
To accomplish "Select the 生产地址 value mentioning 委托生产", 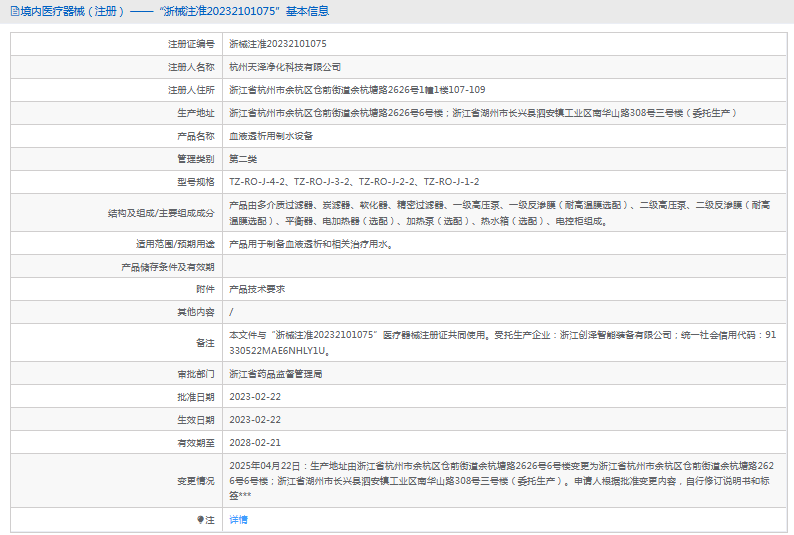I will [x=483, y=113].
